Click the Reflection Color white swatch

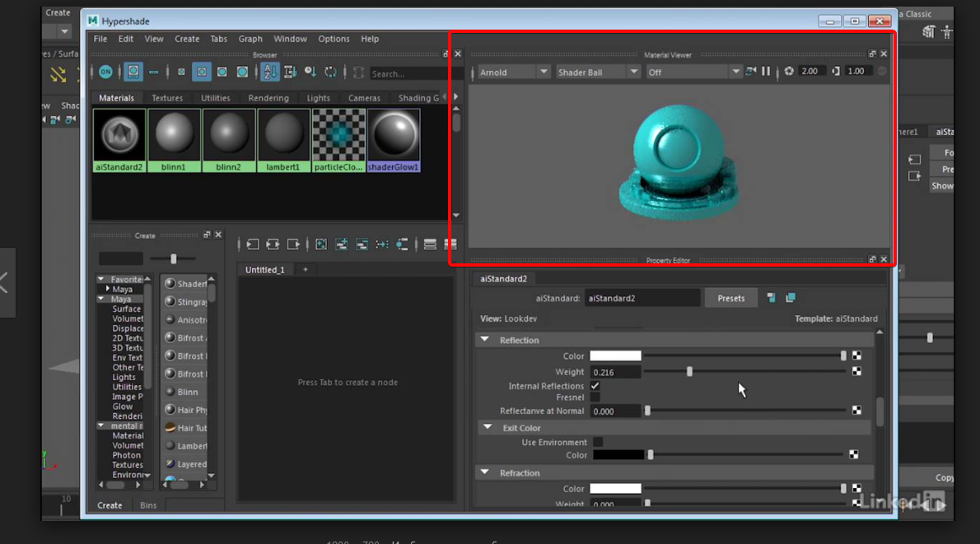coord(616,356)
